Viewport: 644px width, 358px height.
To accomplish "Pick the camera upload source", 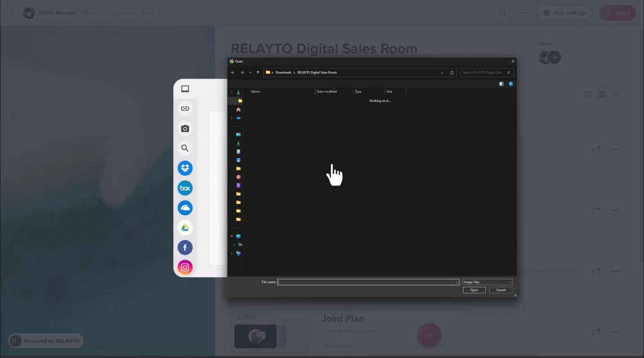I will 185,129.
